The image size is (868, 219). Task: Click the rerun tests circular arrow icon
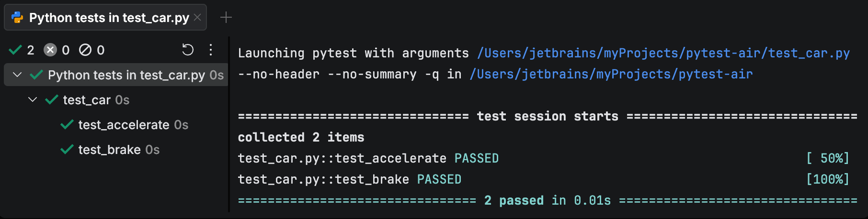point(188,50)
